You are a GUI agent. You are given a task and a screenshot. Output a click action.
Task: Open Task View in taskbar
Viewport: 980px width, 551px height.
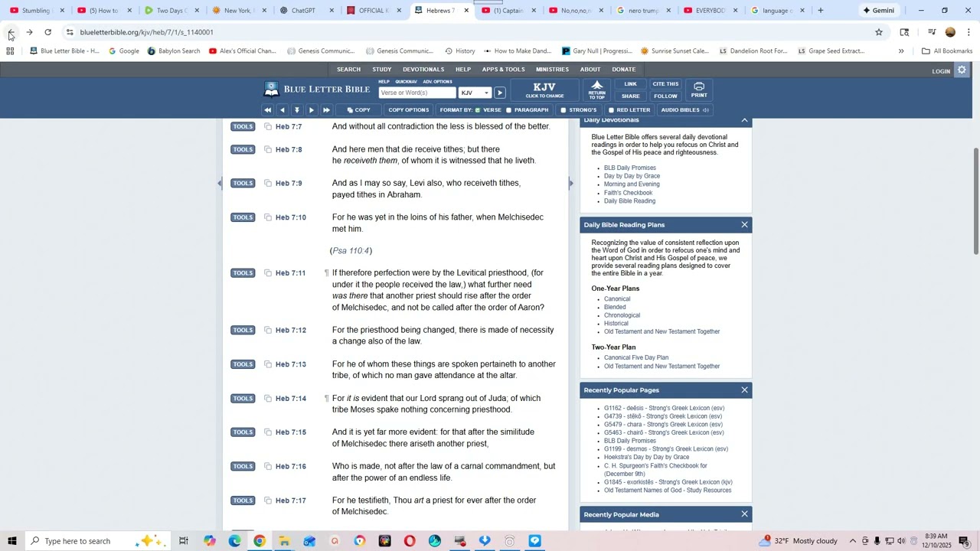pyautogui.click(x=184, y=541)
